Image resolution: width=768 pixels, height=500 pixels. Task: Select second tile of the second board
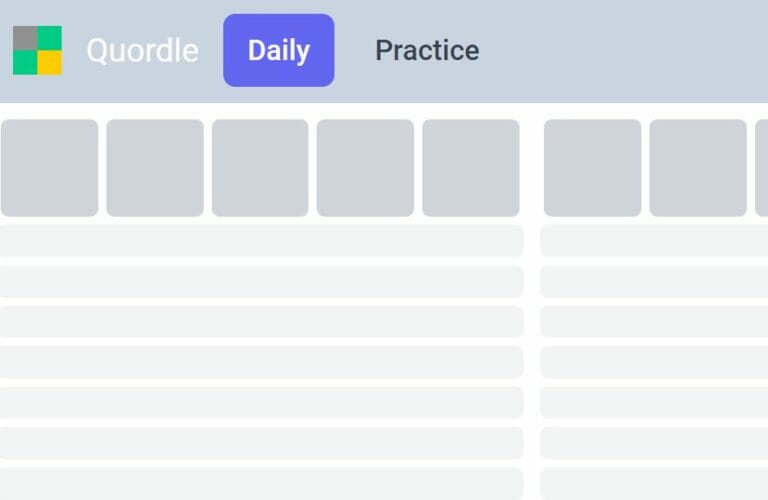698,168
